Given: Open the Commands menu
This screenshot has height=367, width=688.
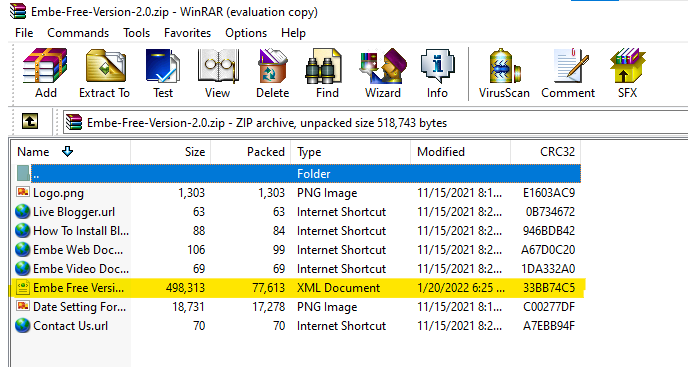Looking at the screenshot, I should point(78,33).
